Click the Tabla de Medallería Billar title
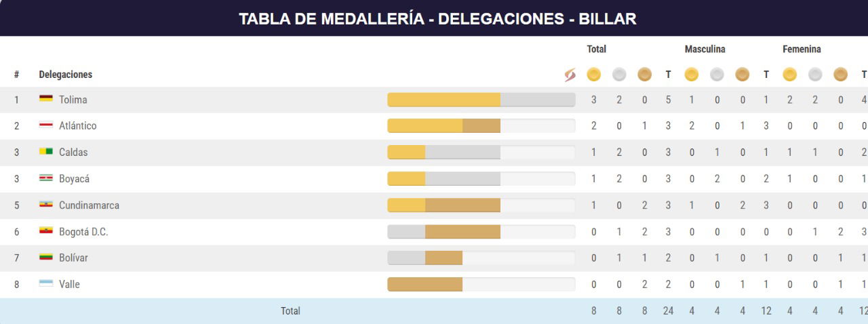The height and width of the screenshot is (324, 868). (437, 18)
